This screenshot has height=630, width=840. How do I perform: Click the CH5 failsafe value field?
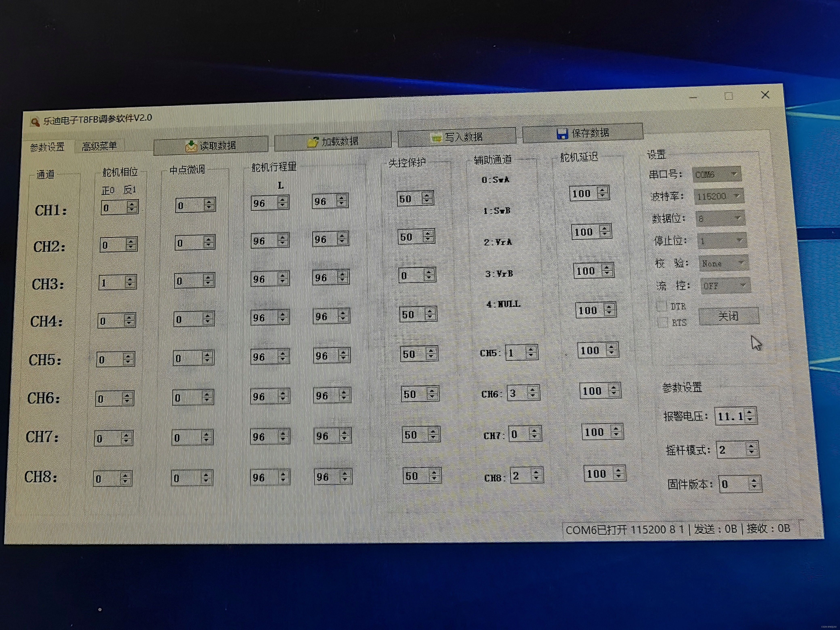tap(412, 354)
